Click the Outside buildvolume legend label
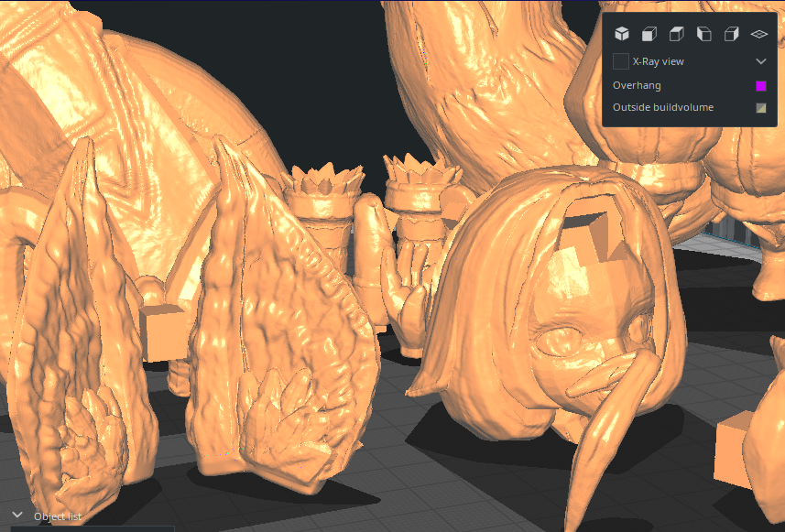Viewport: 785px width, 532px height. tap(663, 108)
